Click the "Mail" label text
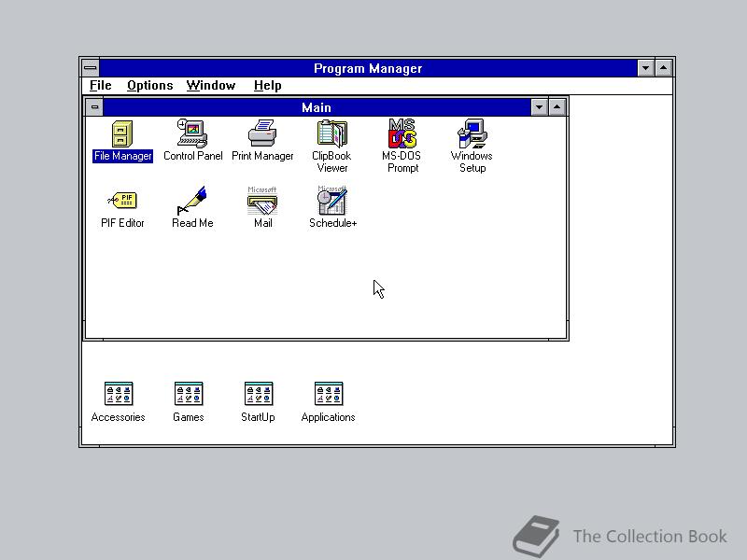This screenshot has width=747, height=560. pos(263,223)
